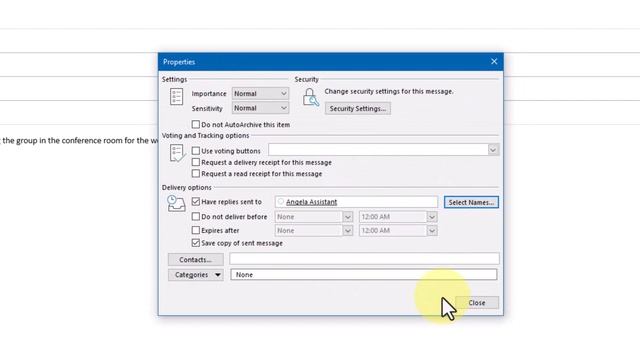Uncheck Have replies sent to
The width and height of the screenshot is (640, 360).
click(196, 202)
